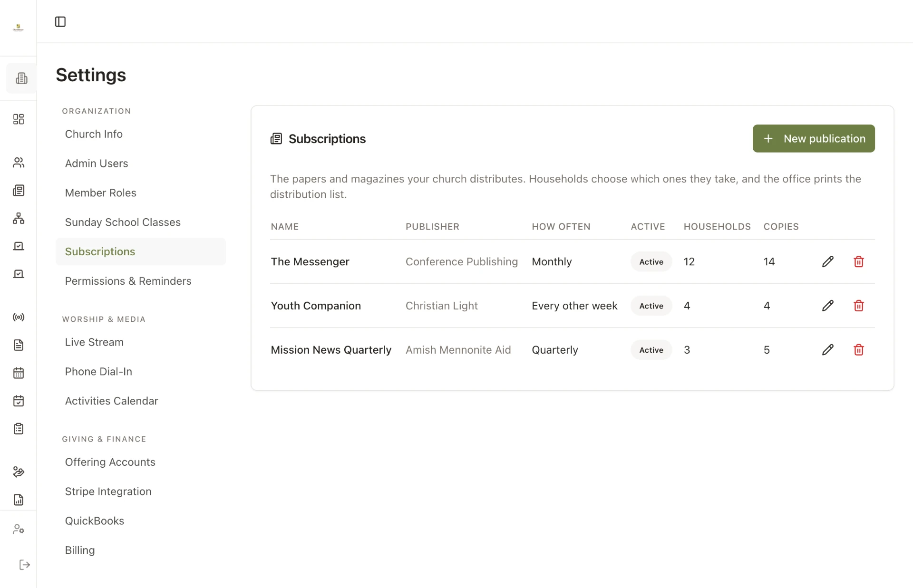
Task: Delete Youth Companion with trash icon
Action: click(x=858, y=306)
